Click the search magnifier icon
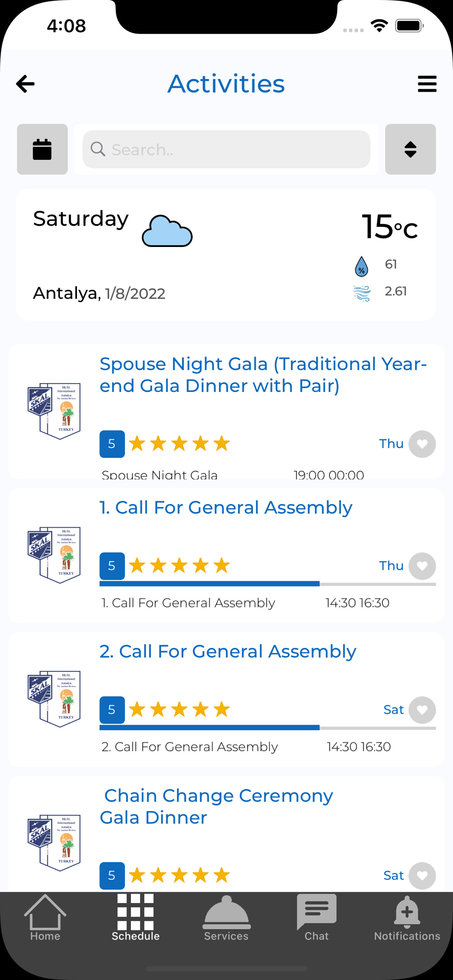Image resolution: width=453 pixels, height=980 pixels. [98, 149]
